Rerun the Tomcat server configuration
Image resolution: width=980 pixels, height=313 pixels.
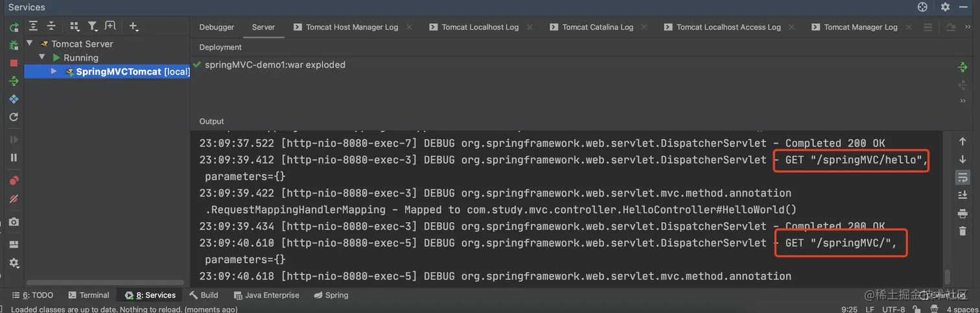coord(14,27)
